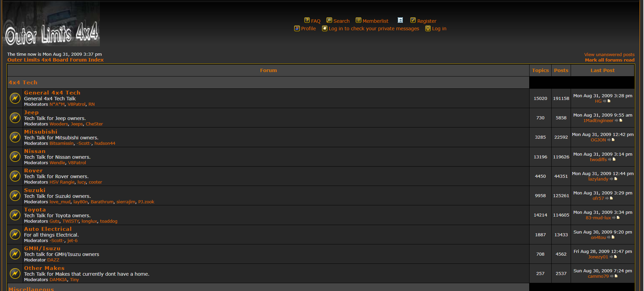This screenshot has height=291, width=644.
Task: Click the Register checkmark icon
Action: click(x=413, y=20)
